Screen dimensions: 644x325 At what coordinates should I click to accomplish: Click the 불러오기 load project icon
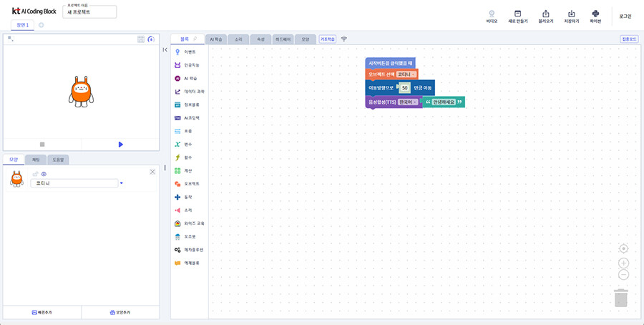546,16
